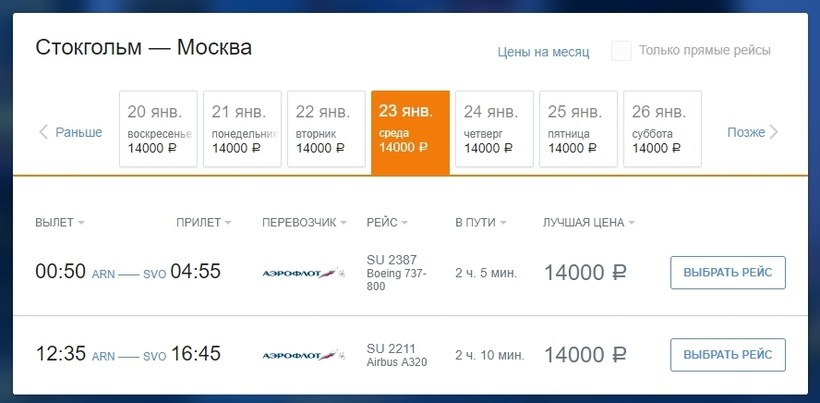The image size is (820, 403).
Task: Sort by В ПУТИ column arrow
Action: (501, 222)
